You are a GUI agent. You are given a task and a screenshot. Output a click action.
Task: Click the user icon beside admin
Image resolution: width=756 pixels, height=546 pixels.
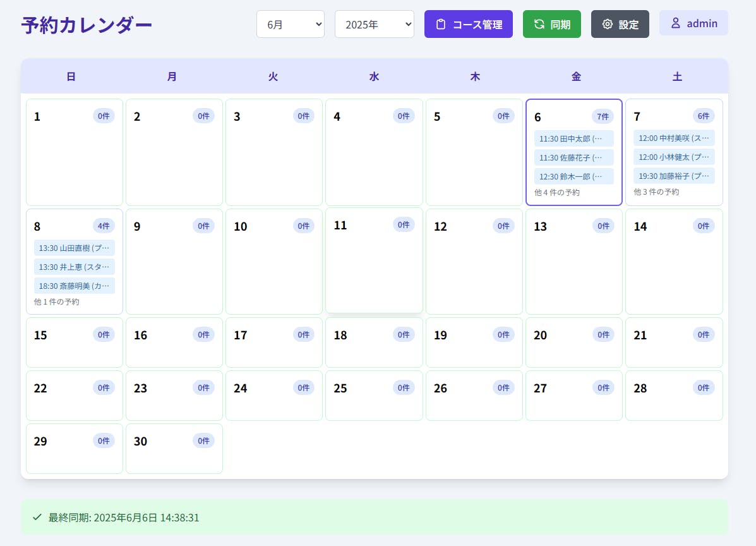(675, 23)
